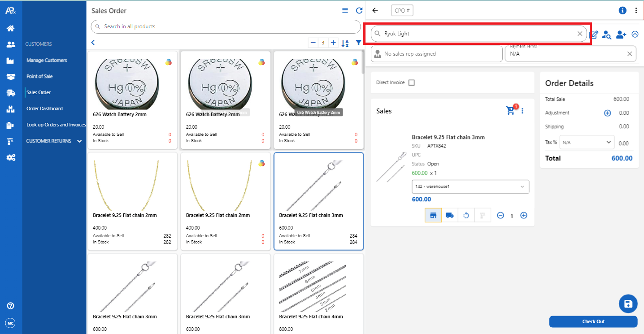Select the truck shipping option for item
This screenshot has height=334, width=644.
click(449, 216)
